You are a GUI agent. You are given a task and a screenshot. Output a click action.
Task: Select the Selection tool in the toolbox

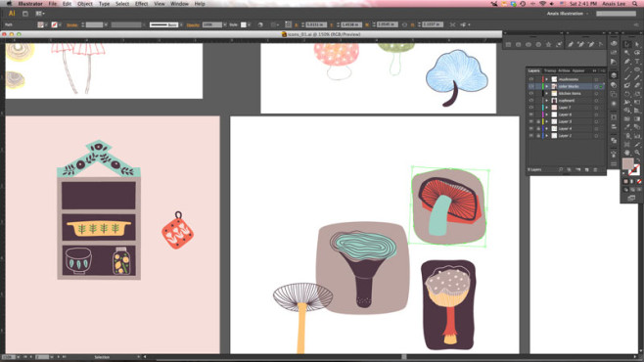click(x=627, y=44)
